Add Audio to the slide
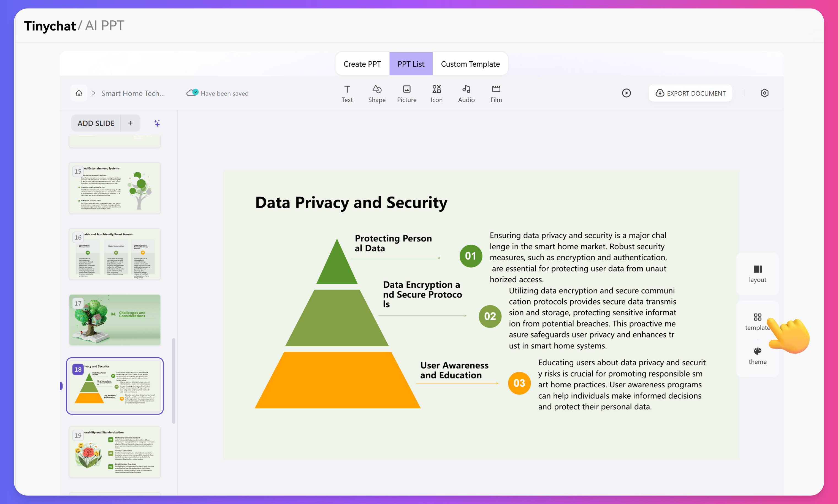Viewport: 838px width, 504px height. (x=467, y=94)
